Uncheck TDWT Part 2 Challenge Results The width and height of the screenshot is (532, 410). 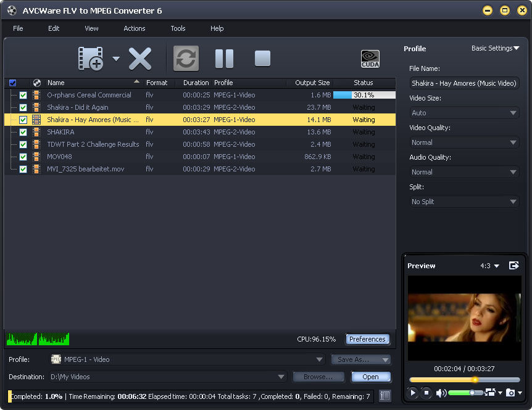pyautogui.click(x=23, y=144)
